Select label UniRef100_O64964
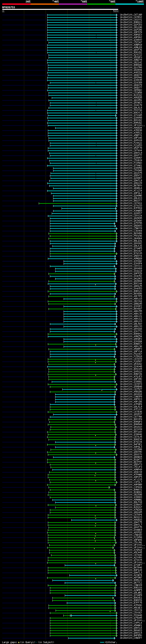The width and height of the screenshot is (146, 644). click(x=131, y=238)
